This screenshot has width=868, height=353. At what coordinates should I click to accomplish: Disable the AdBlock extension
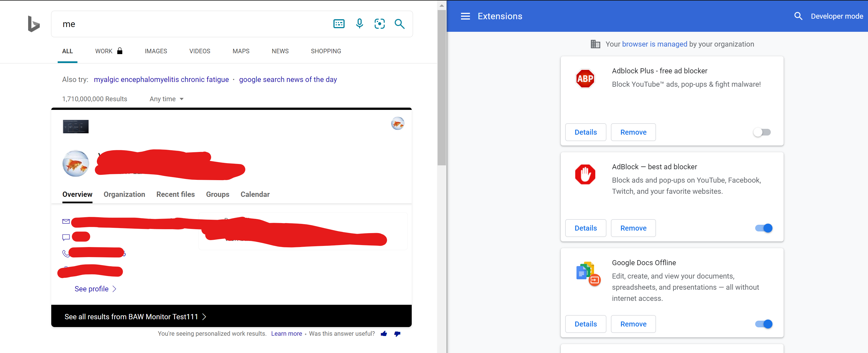pyautogui.click(x=763, y=228)
